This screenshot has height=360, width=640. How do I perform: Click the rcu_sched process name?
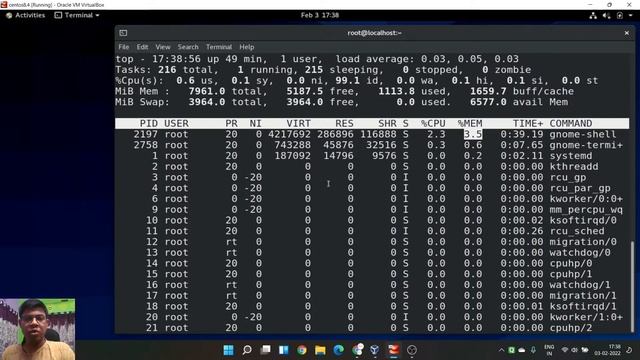click(x=577, y=231)
